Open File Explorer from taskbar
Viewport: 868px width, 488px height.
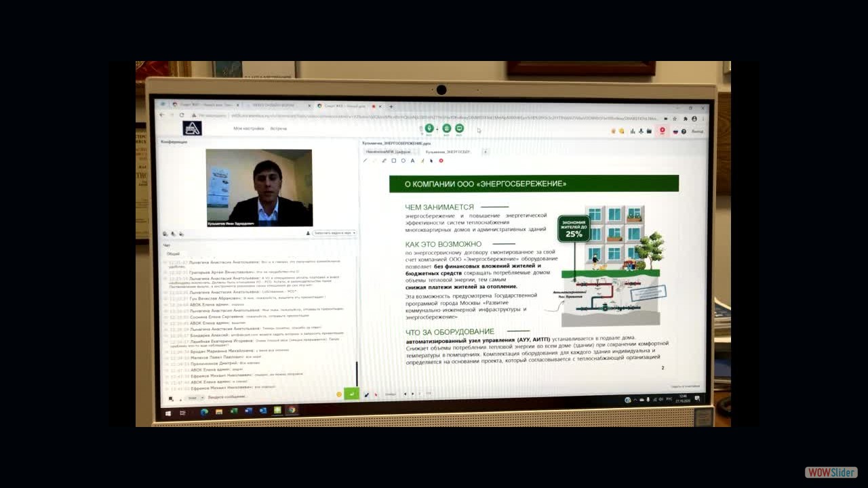click(219, 411)
